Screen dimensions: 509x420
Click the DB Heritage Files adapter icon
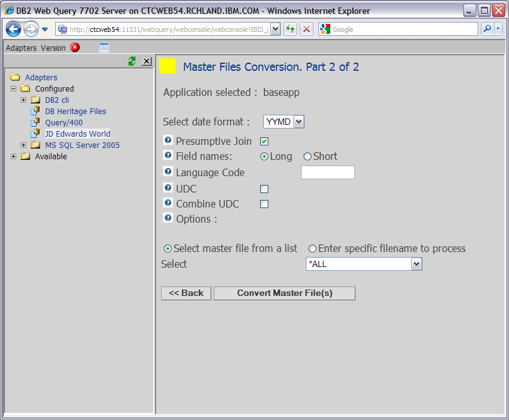pyautogui.click(x=35, y=111)
